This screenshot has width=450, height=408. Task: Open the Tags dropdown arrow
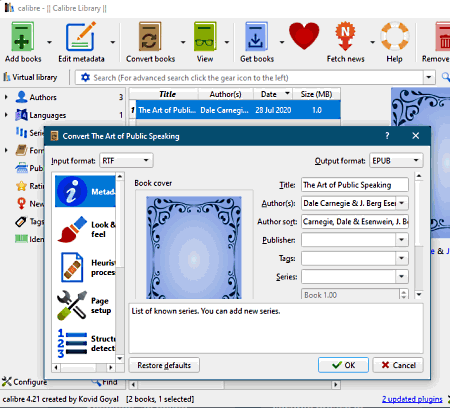[x=402, y=258]
